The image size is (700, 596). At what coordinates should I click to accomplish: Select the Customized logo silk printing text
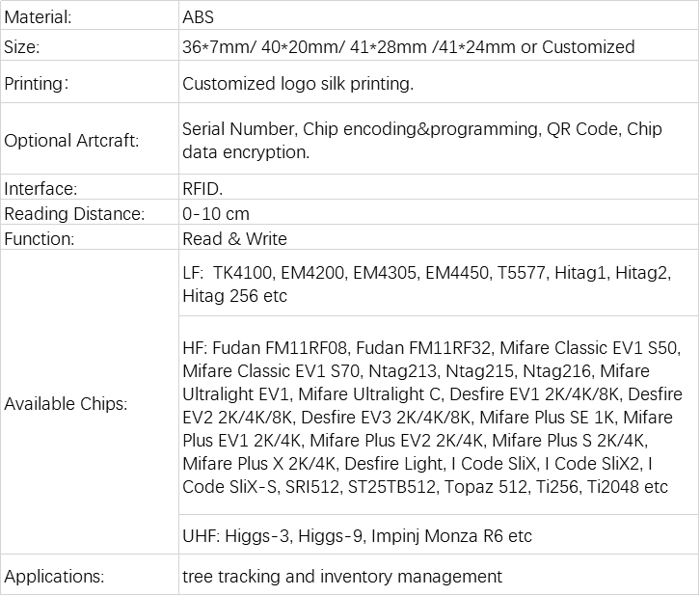click(x=298, y=84)
